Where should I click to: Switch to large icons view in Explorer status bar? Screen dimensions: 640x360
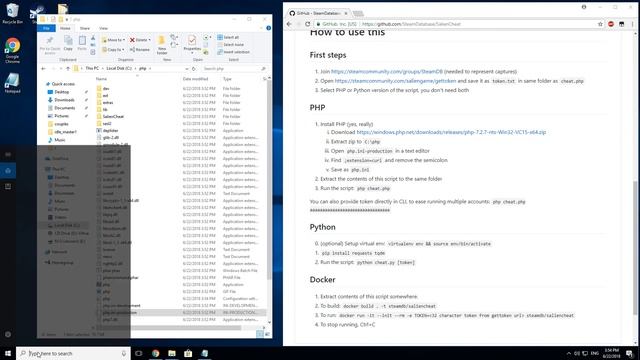coord(267,334)
